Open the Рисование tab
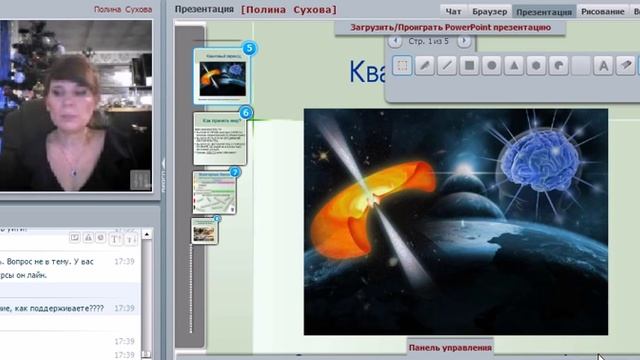The height and width of the screenshot is (360, 640). (x=602, y=11)
